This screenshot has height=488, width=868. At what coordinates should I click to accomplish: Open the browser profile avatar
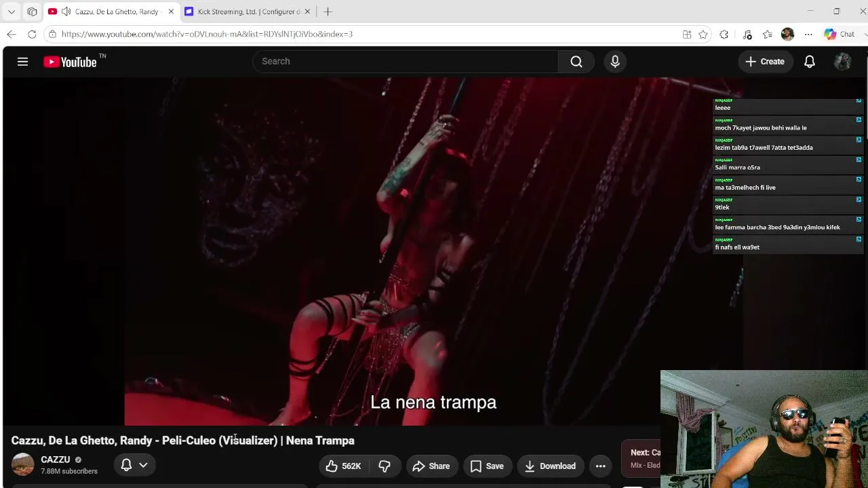point(787,35)
